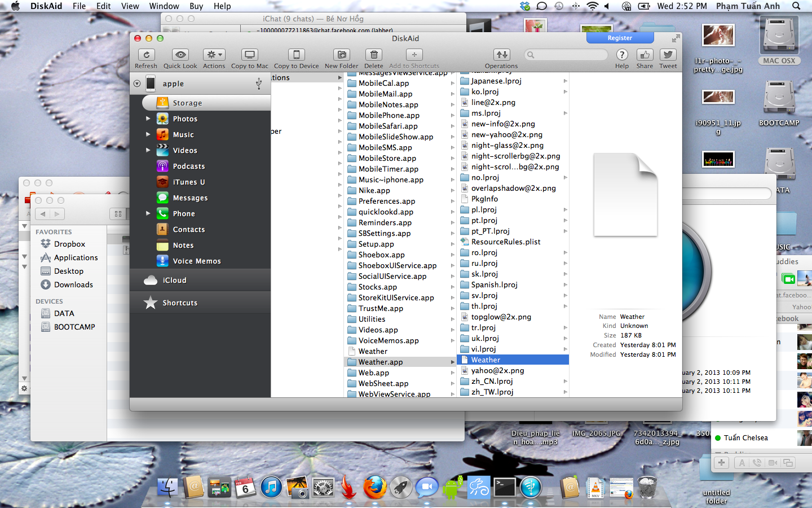Open MAC OSX drive on desktop

coord(779,41)
